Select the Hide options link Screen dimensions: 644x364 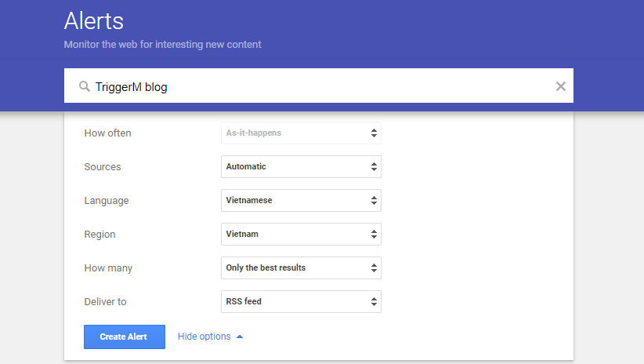click(204, 337)
